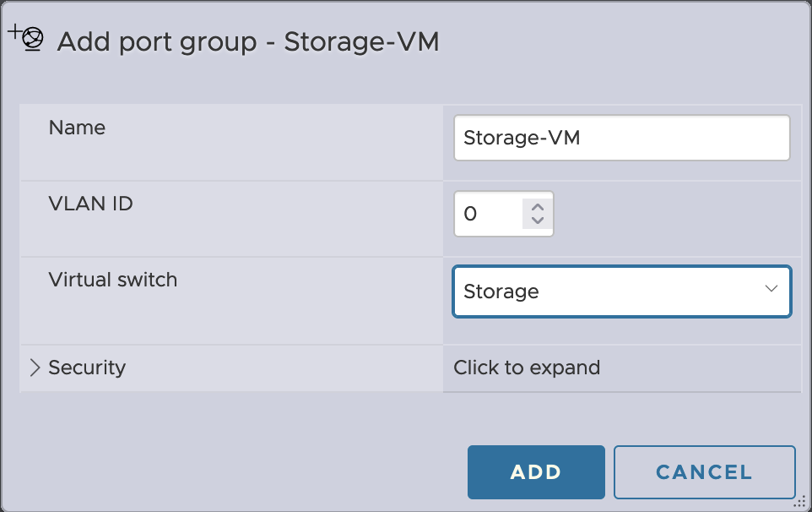Confirm with the ADD button
The width and height of the screenshot is (812, 512).
click(536, 472)
